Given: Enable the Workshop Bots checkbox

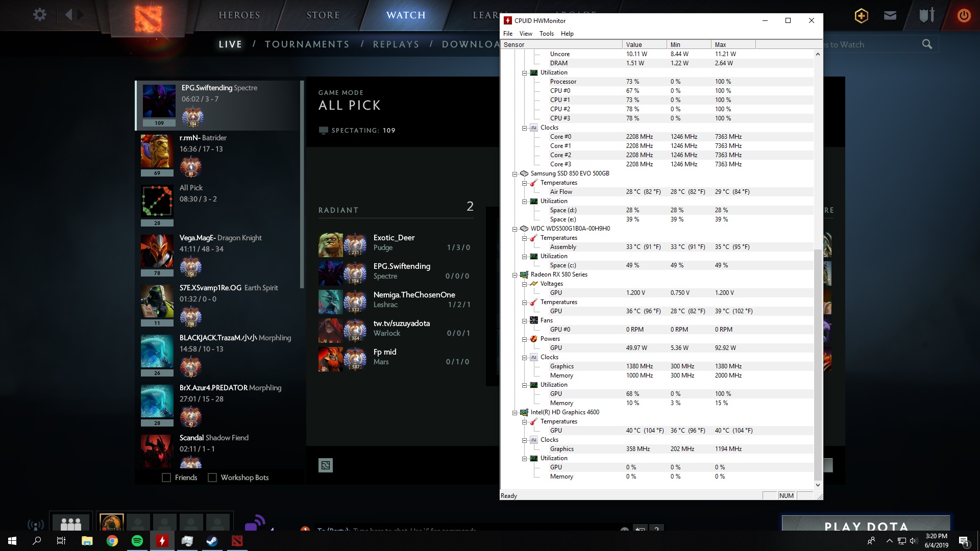Looking at the screenshot, I should pyautogui.click(x=212, y=478).
